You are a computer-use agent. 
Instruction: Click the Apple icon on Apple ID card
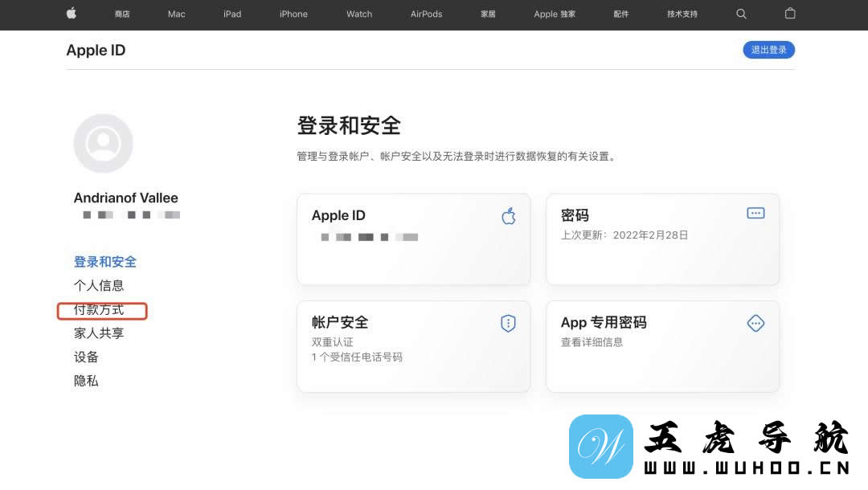click(x=508, y=215)
